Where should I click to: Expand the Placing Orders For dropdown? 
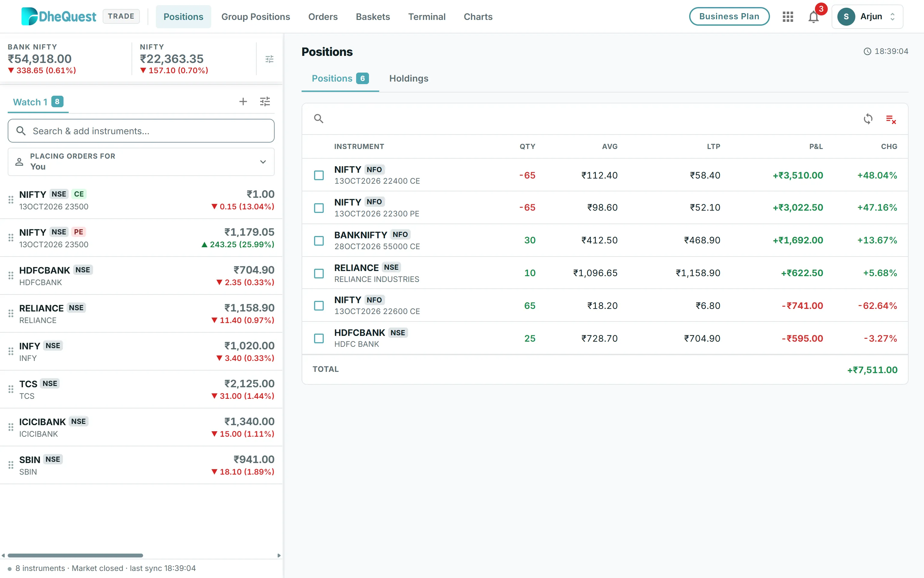[x=141, y=162]
